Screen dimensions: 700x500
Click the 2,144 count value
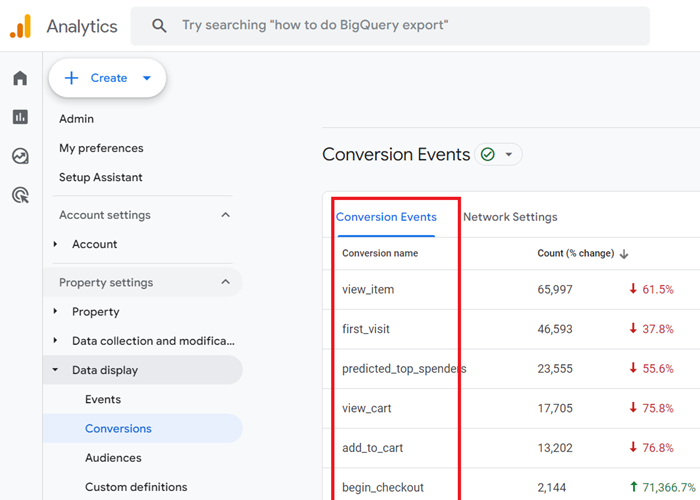(x=551, y=487)
